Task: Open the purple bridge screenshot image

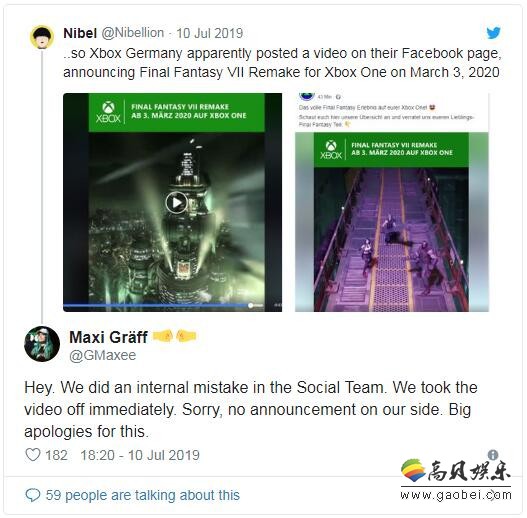Action: click(x=392, y=222)
